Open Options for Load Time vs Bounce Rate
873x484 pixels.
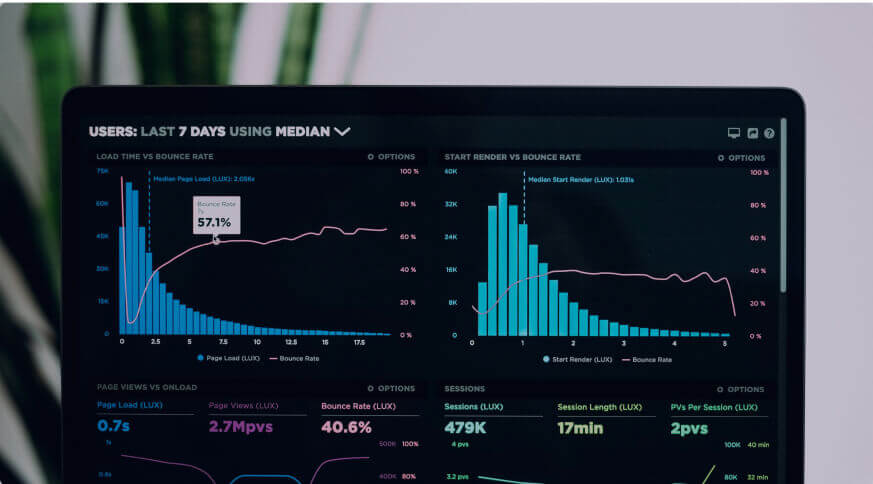395,157
